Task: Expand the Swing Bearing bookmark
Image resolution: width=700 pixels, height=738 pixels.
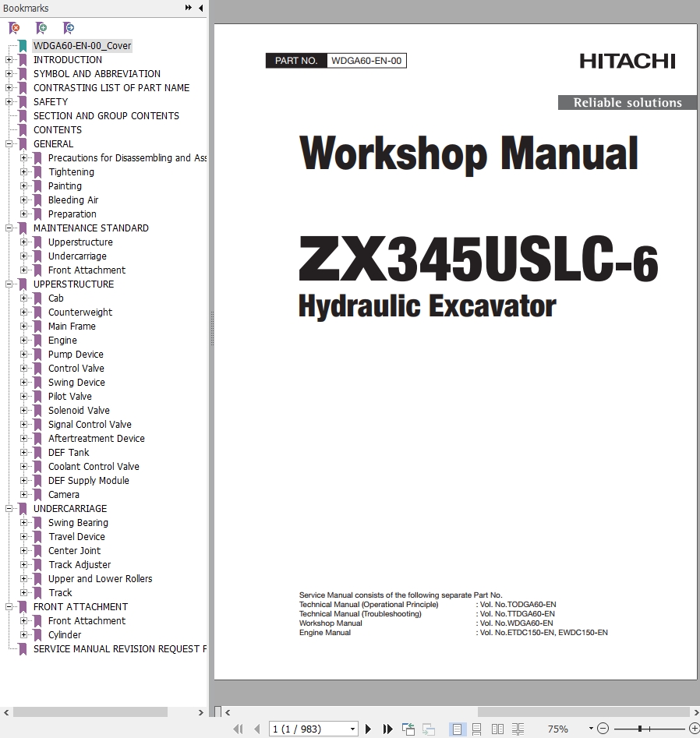Action: 23,523
